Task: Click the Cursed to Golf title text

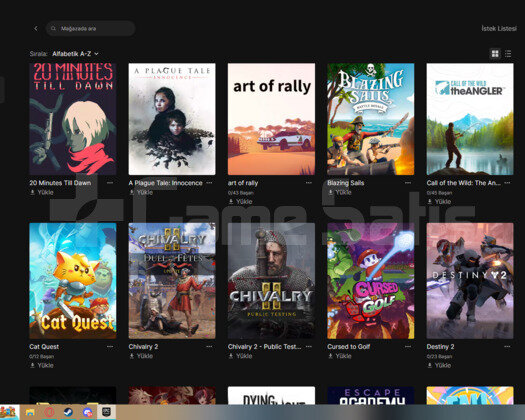Action: point(349,347)
